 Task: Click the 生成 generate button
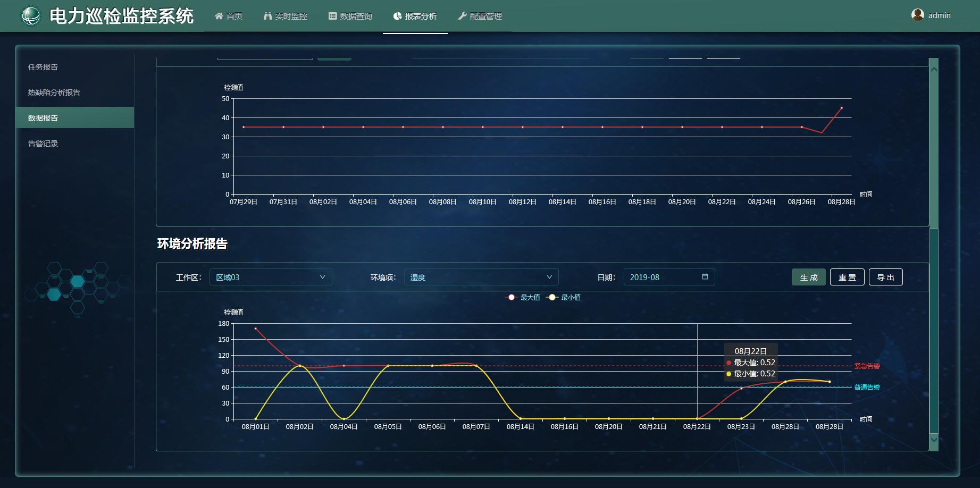[x=808, y=277]
